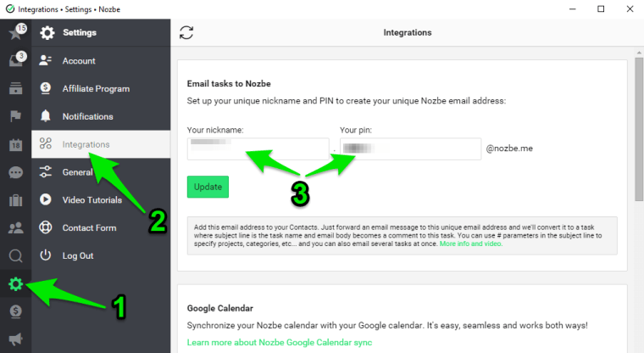644x353 pixels.
Task: Select the Affiliate Program menu item
Action: [x=95, y=88]
